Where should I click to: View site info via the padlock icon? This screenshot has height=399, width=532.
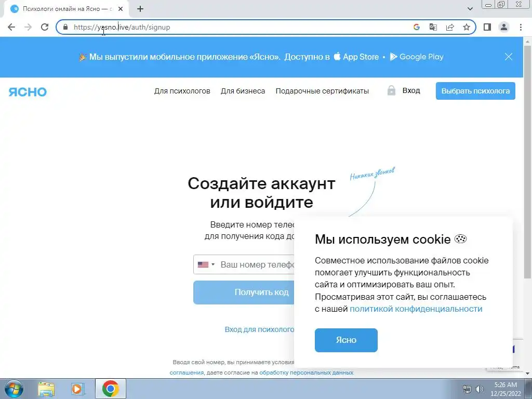tap(65, 27)
